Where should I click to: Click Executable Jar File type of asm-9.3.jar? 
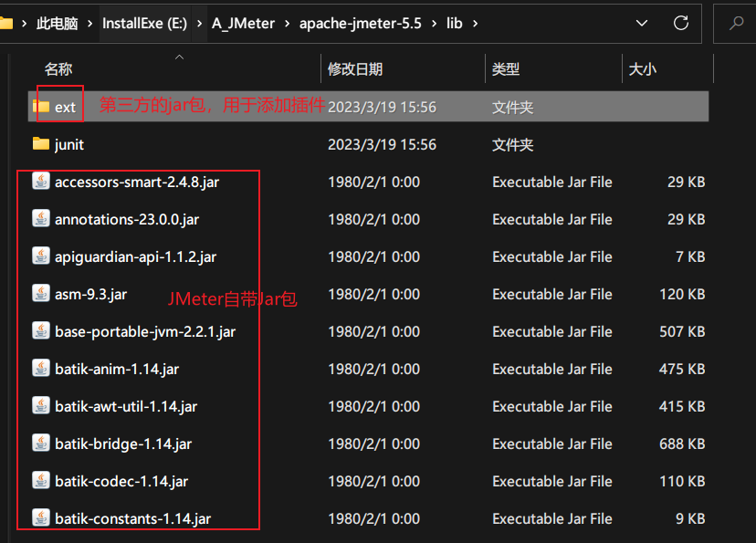point(552,294)
